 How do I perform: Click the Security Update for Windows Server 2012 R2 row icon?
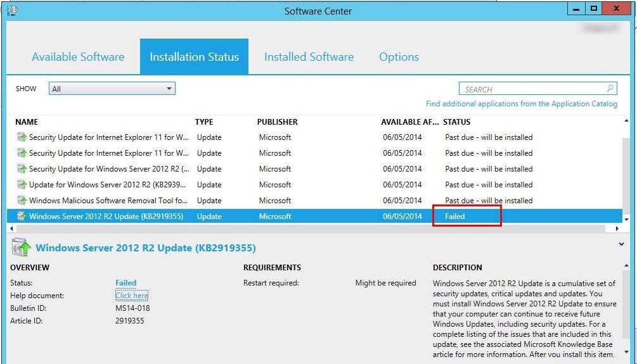[22, 169]
